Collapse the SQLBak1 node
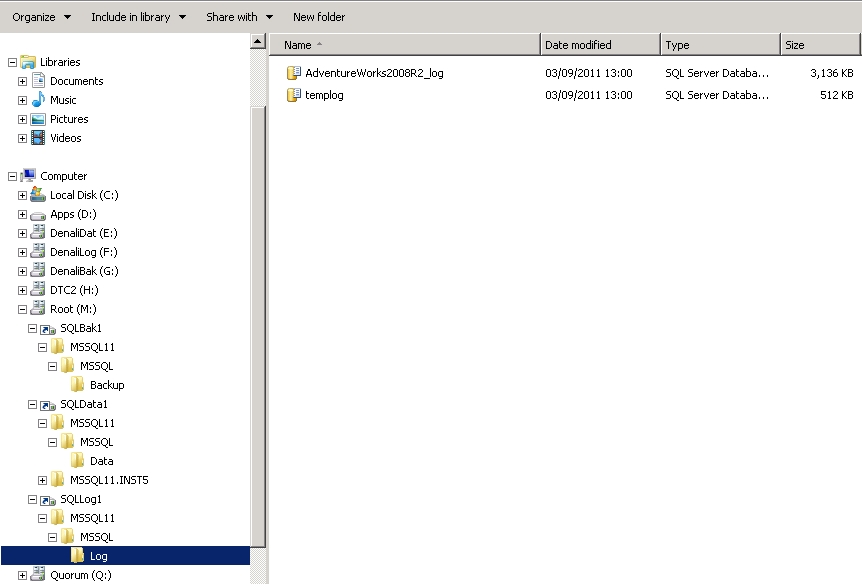 32,328
